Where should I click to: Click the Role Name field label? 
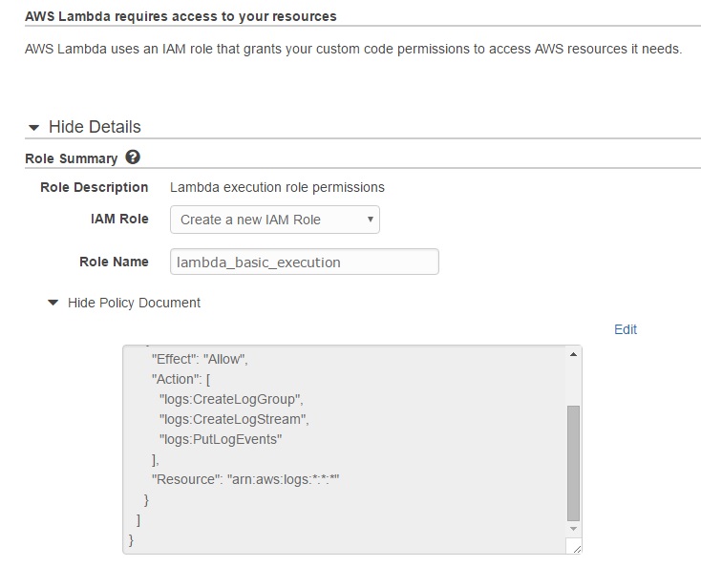click(x=114, y=262)
